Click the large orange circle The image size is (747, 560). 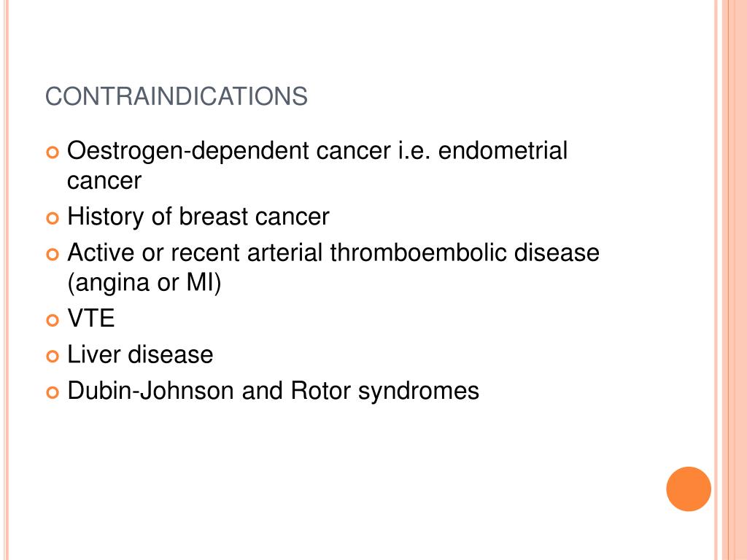pyautogui.click(x=689, y=489)
